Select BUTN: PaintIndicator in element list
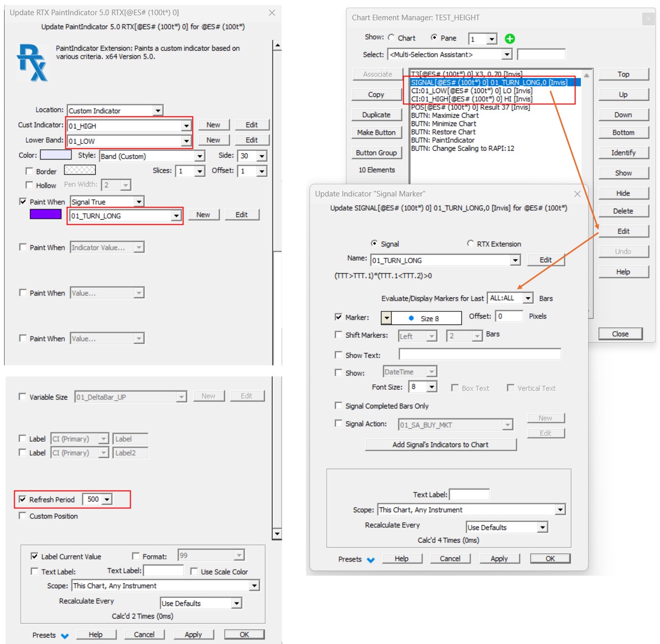The image size is (660, 644). pyautogui.click(x=443, y=140)
